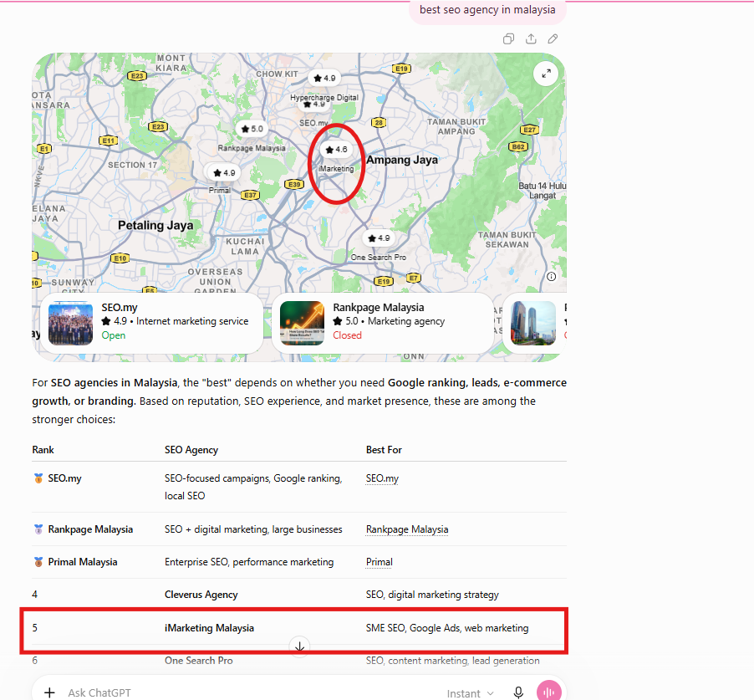
Task: Click 'Enterprise SEO, performance marketing' cell
Action: tap(249, 562)
